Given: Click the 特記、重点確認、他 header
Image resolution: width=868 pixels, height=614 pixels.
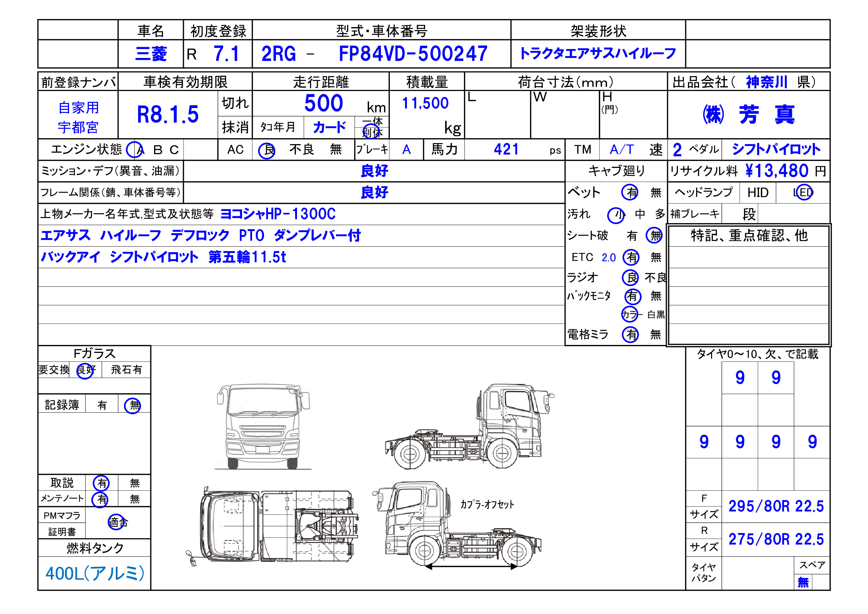Looking at the screenshot, I should coord(749,236).
